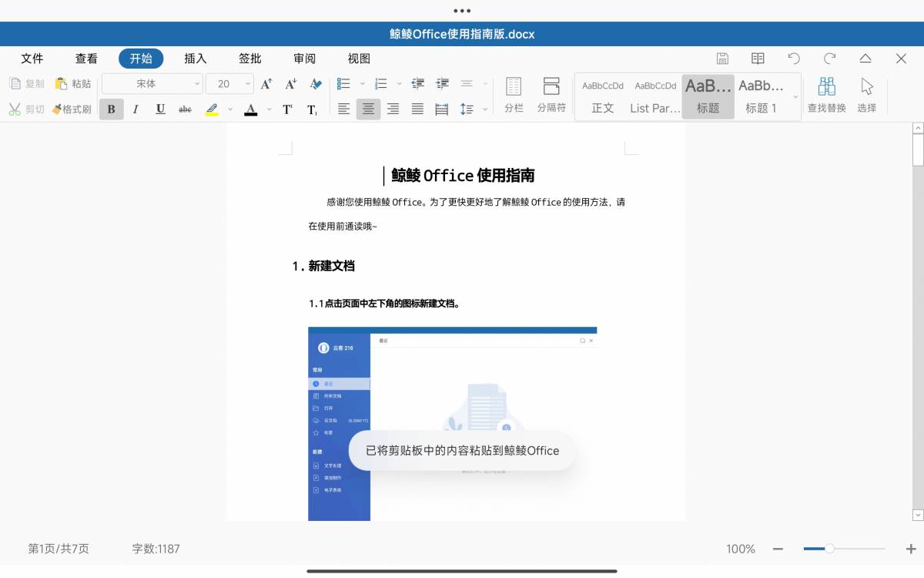Open reading mode with the book icon
924x578 pixels.
tap(758, 59)
